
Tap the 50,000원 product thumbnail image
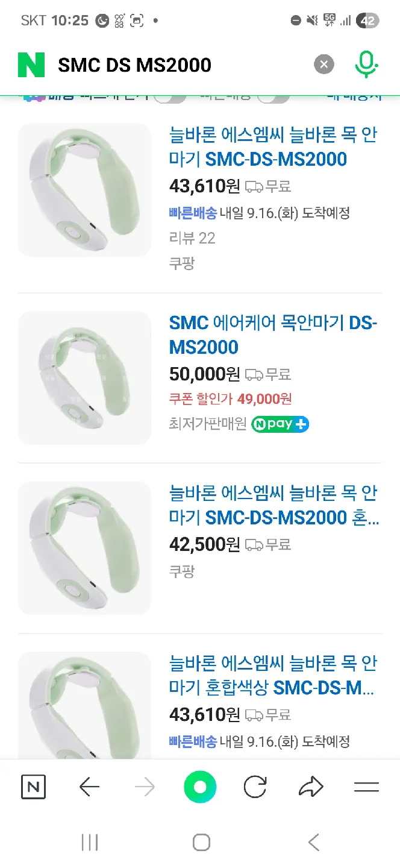click(84, 378)
